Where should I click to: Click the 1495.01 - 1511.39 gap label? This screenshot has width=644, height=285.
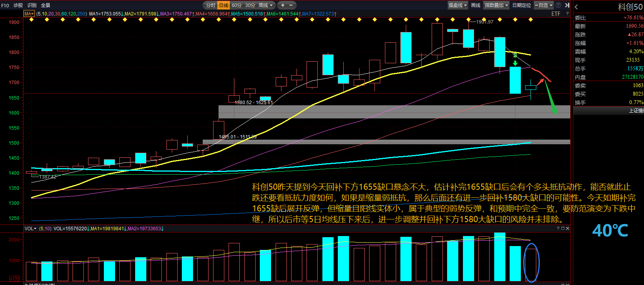[x=238, y=137]
